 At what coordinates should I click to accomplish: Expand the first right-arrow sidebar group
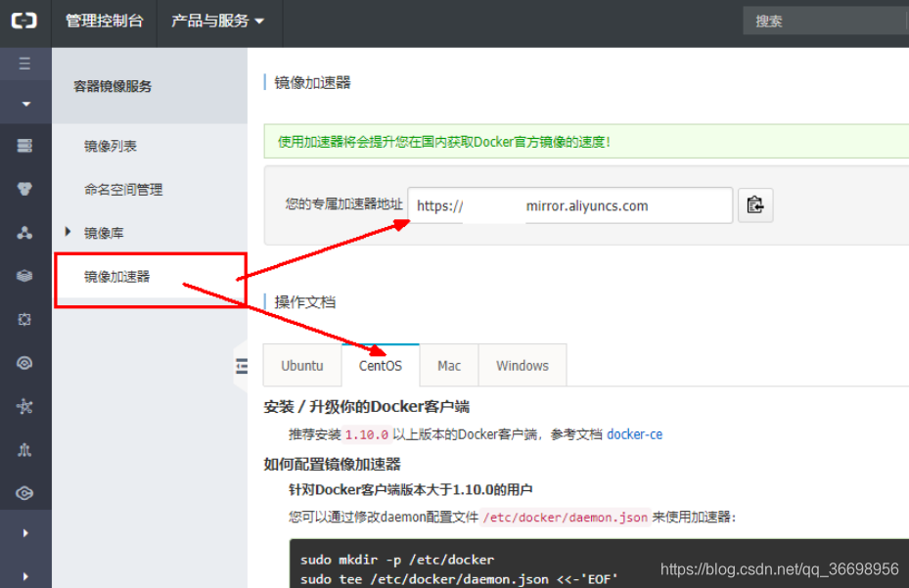click(x=25, y=533)
